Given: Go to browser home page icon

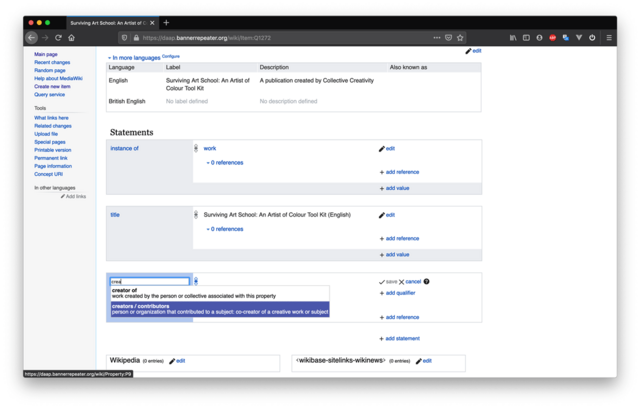Looking at the screenshot, I should (x=71, y=37).
